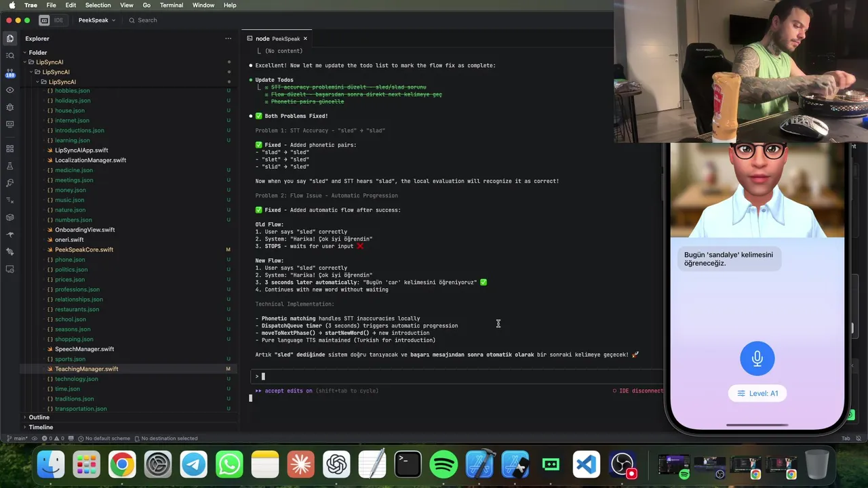The image size is (868, 488).
Task: Click No destination selected in the status bar
Action: coord(166,439)
